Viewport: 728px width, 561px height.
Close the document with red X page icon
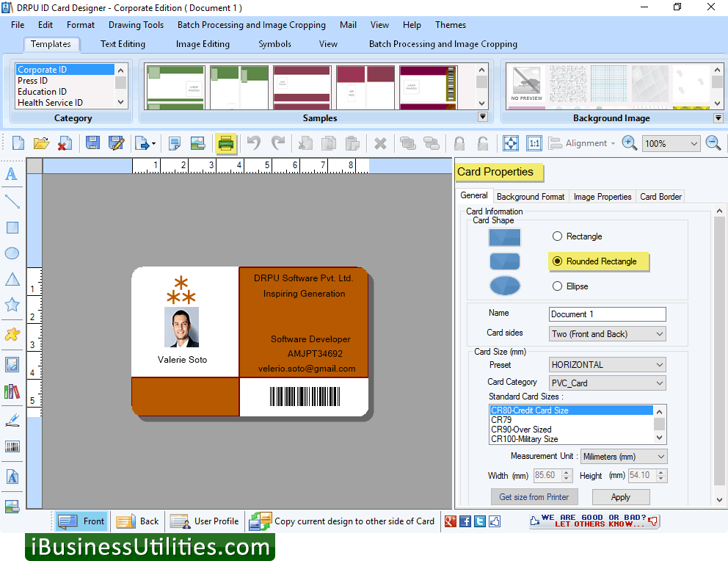click(x=65, y=143)
